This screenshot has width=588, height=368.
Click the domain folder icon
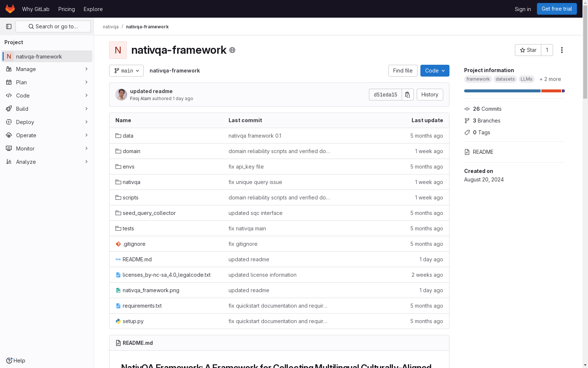118,151
